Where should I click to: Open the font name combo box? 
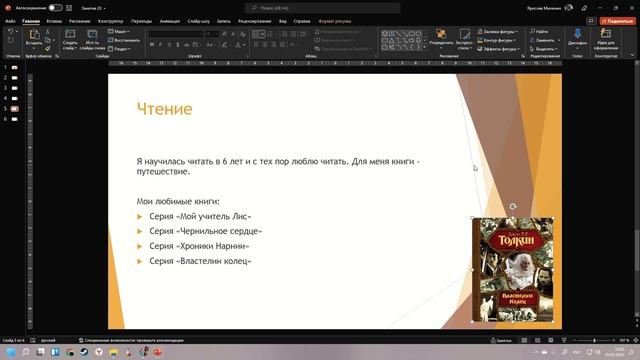[176, 34]
